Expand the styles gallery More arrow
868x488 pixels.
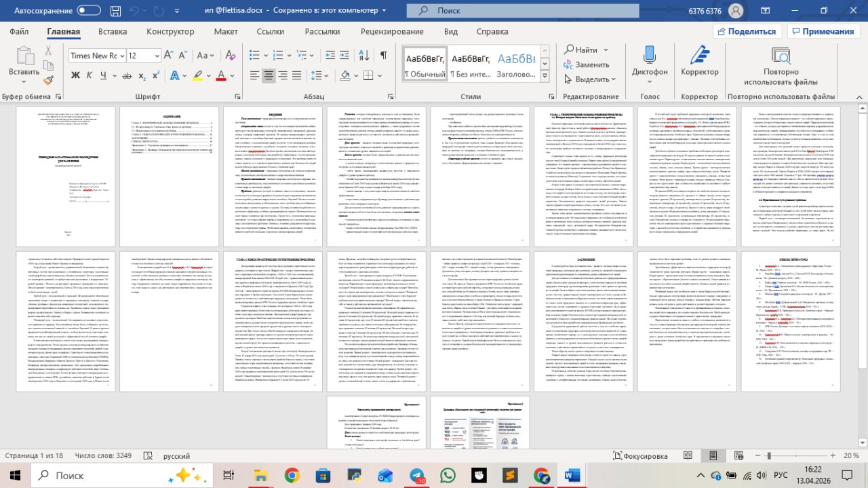pos(545,76)
